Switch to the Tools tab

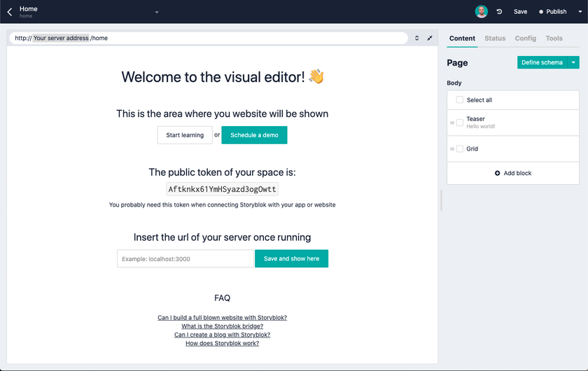[x=554, y=38]
